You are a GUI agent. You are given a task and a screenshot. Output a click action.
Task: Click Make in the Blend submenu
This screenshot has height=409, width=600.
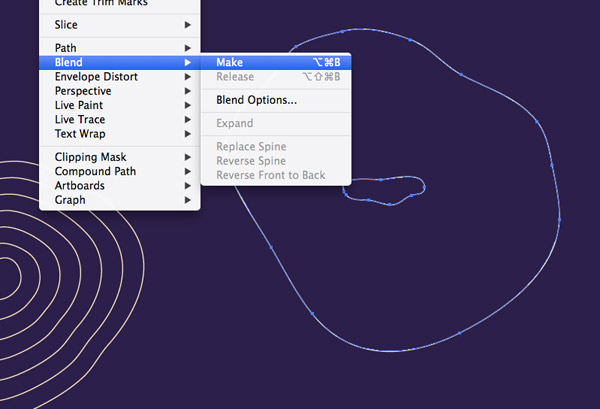pos(230,63)
